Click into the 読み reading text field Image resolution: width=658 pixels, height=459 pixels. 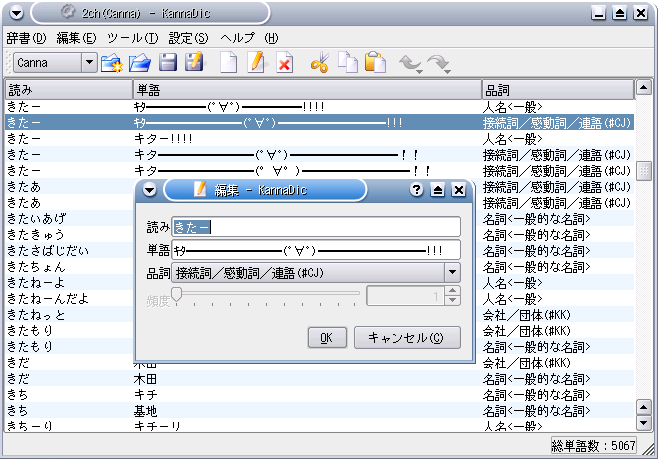pyautogui.click(x=316, y=227)
